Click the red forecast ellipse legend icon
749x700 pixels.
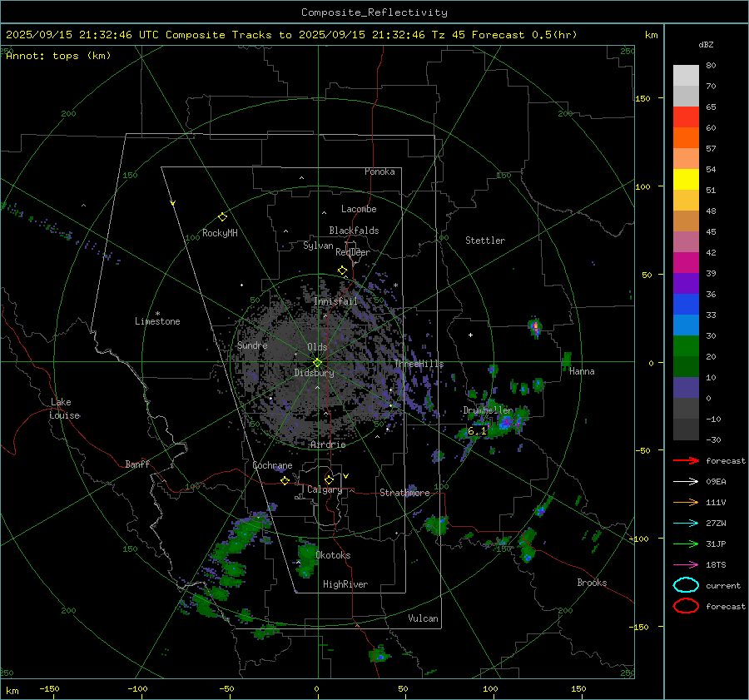point(686,606)
